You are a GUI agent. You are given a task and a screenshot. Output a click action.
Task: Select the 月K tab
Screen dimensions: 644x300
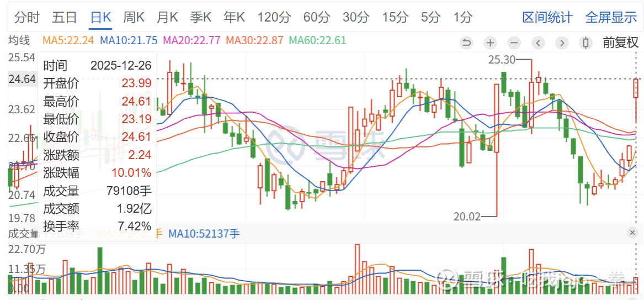point(167,17)
